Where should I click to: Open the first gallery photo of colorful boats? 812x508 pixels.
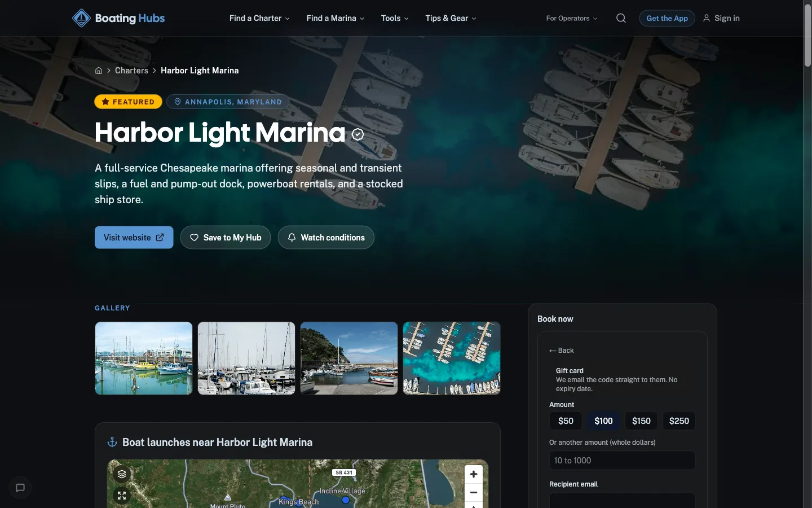144,358
